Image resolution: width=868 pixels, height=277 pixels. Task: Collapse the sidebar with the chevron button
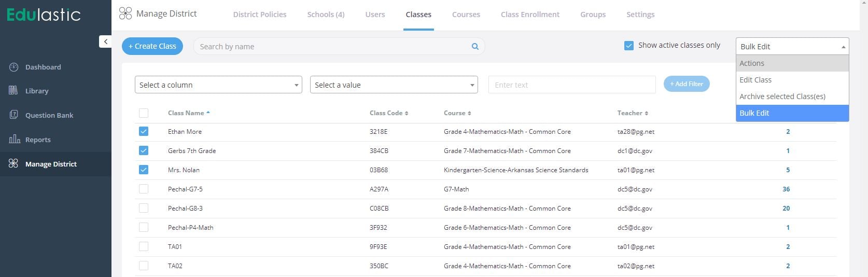point(105,41)
